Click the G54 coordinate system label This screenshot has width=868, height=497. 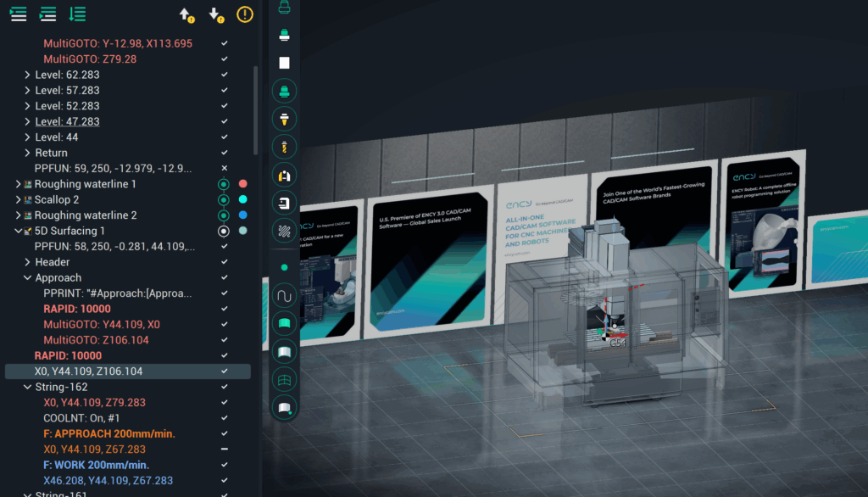click(x=617, y=343)
